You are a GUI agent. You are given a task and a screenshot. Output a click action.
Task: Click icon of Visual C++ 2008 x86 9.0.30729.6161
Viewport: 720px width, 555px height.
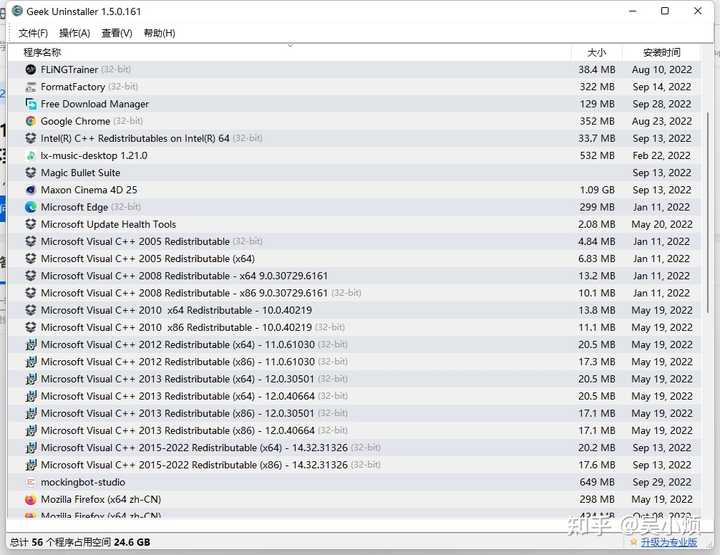click(31, 293)
